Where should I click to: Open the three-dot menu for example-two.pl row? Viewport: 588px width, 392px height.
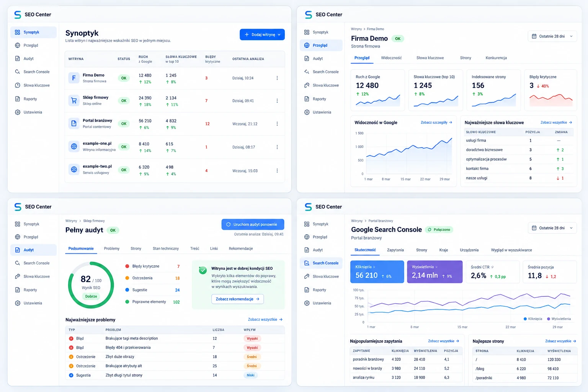[x=277, y=171]
